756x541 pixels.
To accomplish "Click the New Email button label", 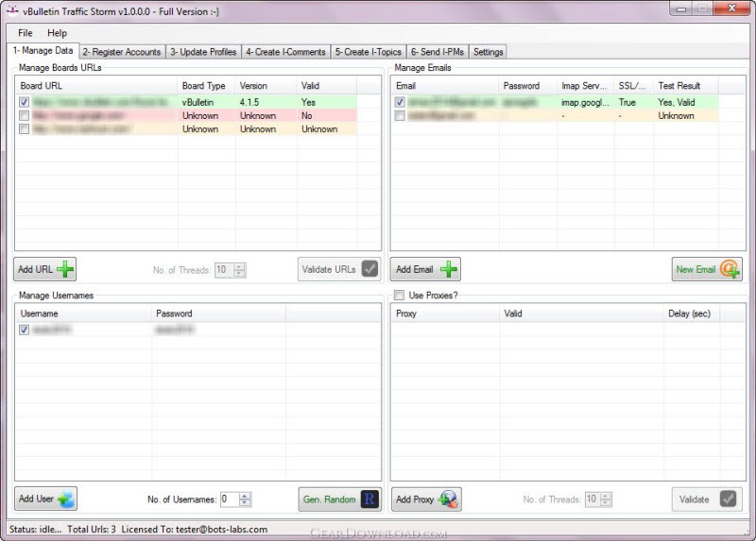I will pos(696,269).
